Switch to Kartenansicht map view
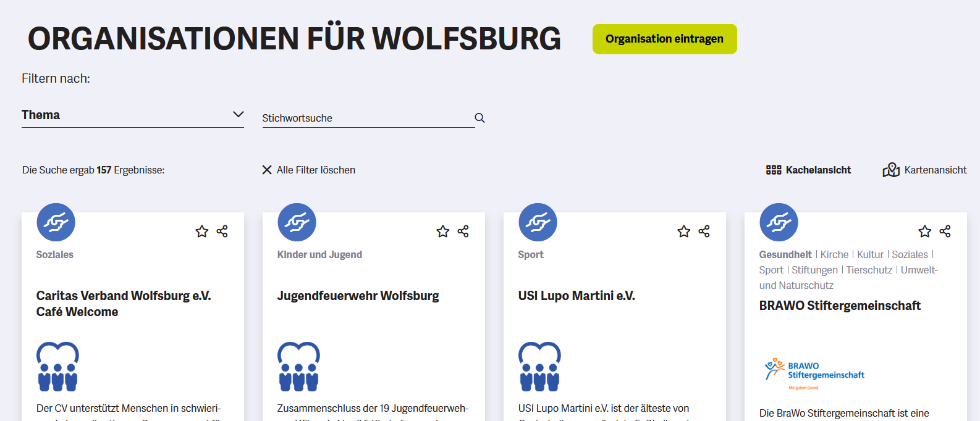Viewport: 980px width, 421px height. tap(924, 170)
